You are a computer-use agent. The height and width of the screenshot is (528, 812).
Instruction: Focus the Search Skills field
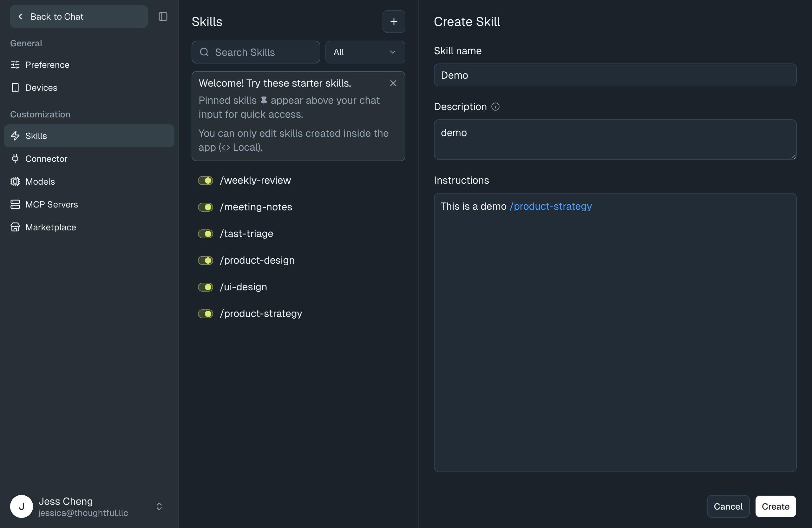[x=256, y=52]
